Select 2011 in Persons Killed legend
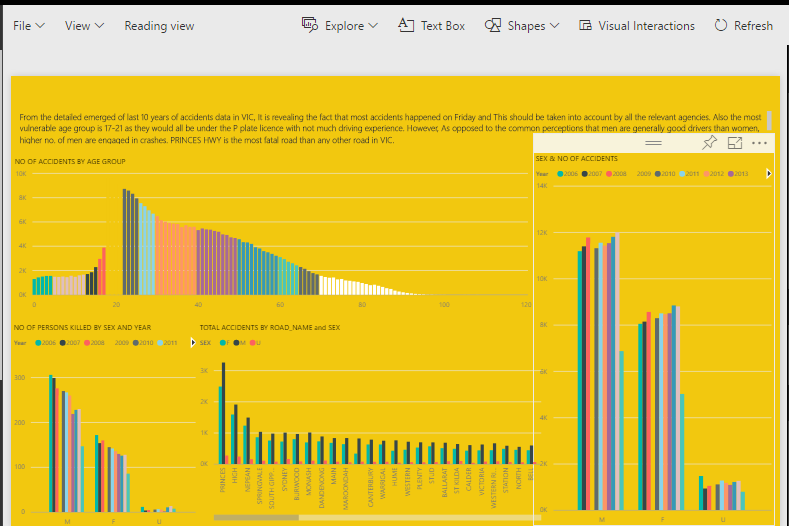Screen dimensions: 789x526 click(167, 343)
